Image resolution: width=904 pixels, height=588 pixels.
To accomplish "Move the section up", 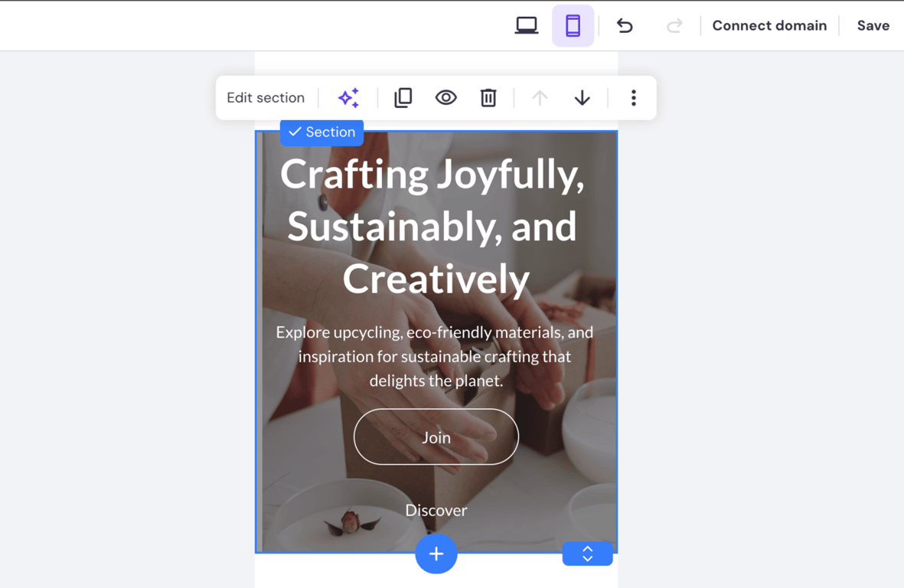I will 540,97.
